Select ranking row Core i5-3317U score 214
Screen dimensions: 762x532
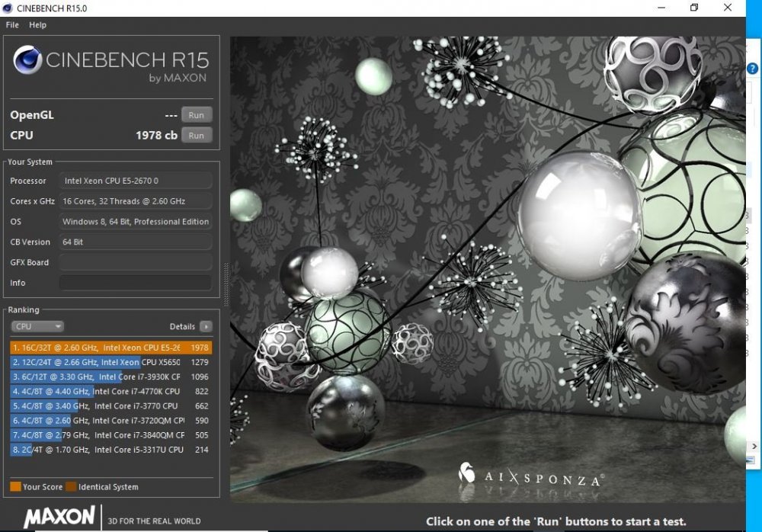click(x=110, y=450)
